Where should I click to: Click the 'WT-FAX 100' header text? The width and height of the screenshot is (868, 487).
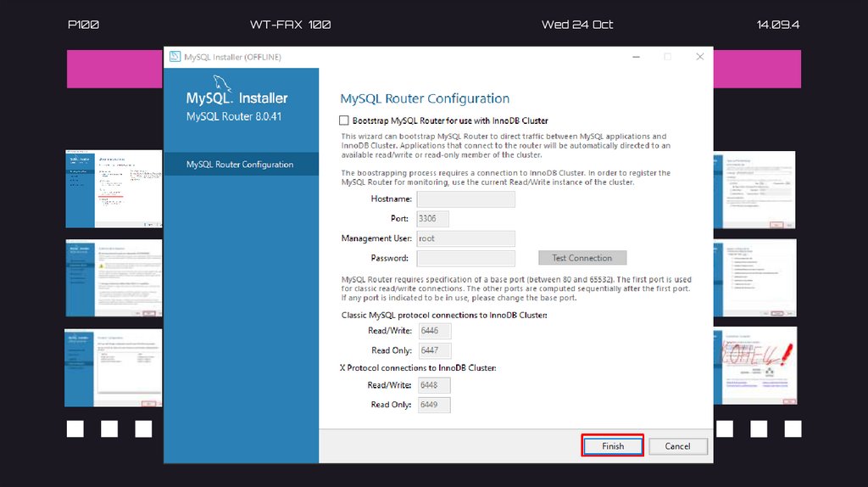(290, 25)
